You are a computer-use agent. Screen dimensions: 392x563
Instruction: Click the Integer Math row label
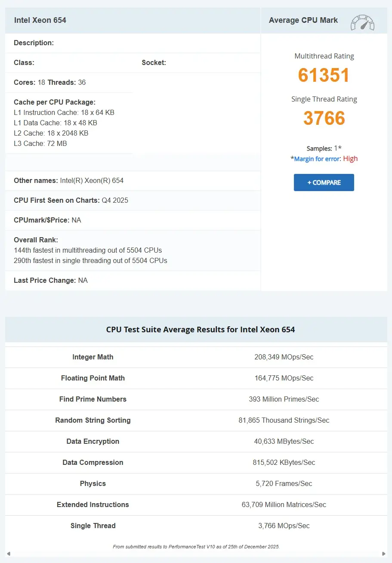[93, 357]
